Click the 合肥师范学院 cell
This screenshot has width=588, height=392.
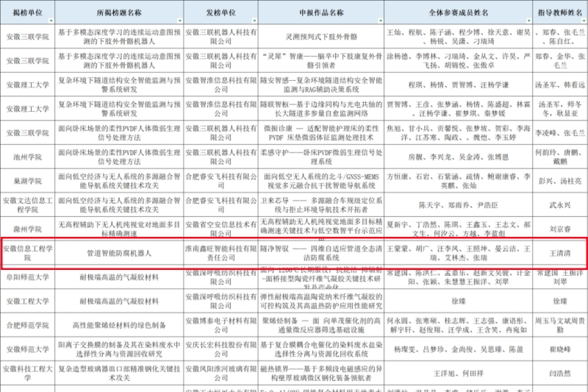(27, 325)
